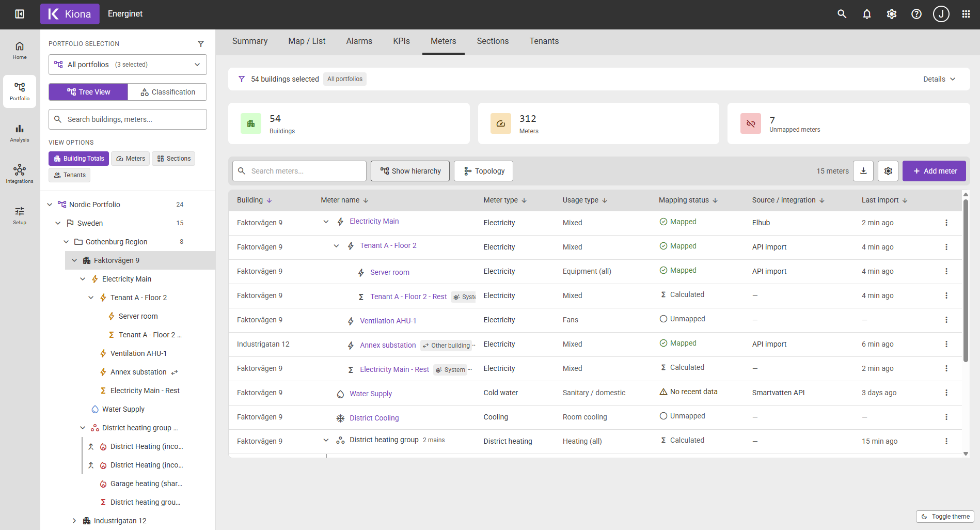This screenshot has width=980, height=530.
Task: Open row actions for Server room meter
Action: click(x=946, y=271)
